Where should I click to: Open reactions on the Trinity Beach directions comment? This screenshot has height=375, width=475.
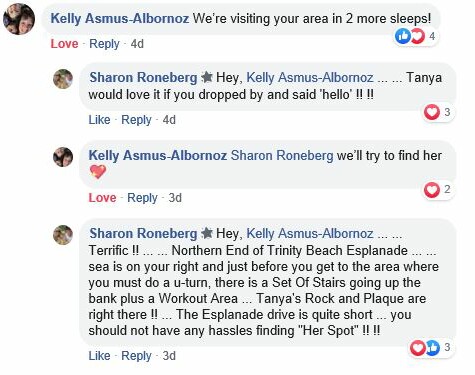[430, 348]
